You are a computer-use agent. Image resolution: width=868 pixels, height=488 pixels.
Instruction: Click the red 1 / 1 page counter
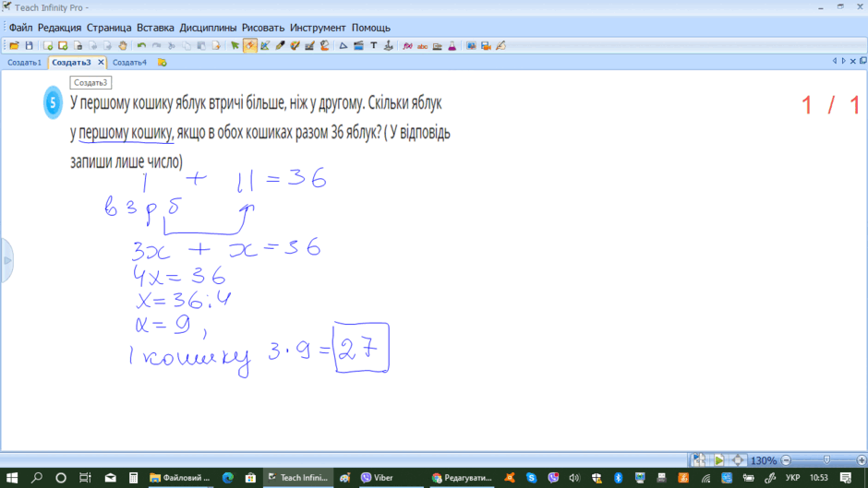[x=830, y=105]
